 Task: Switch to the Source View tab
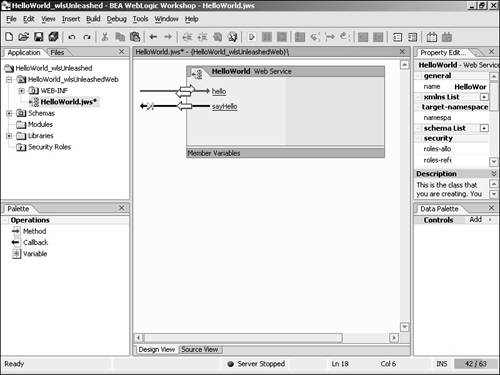pyautogui.click(x=200, y=349)
